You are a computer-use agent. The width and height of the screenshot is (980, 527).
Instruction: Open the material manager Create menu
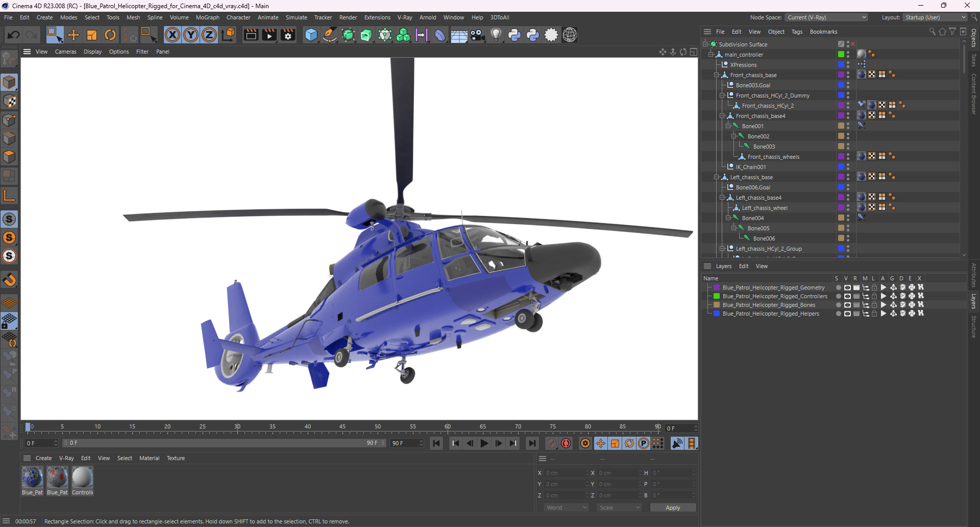[43, 458]
